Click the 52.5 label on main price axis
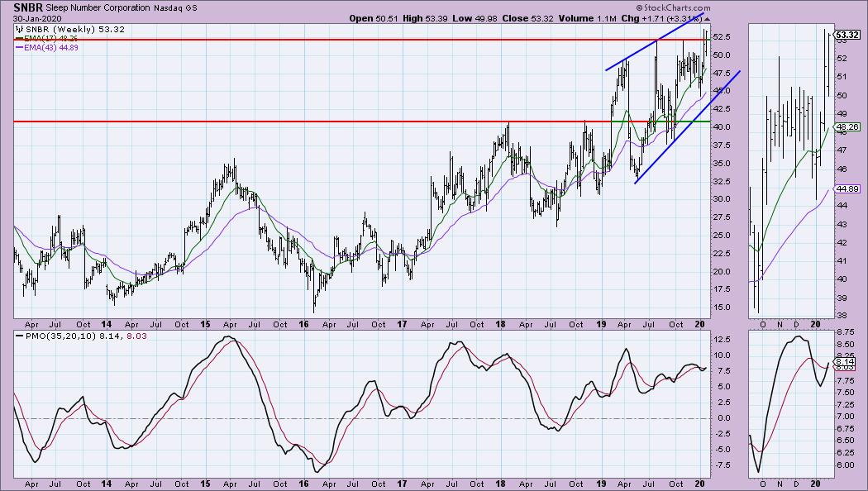868x491 pixels. [x=723, y=36]
